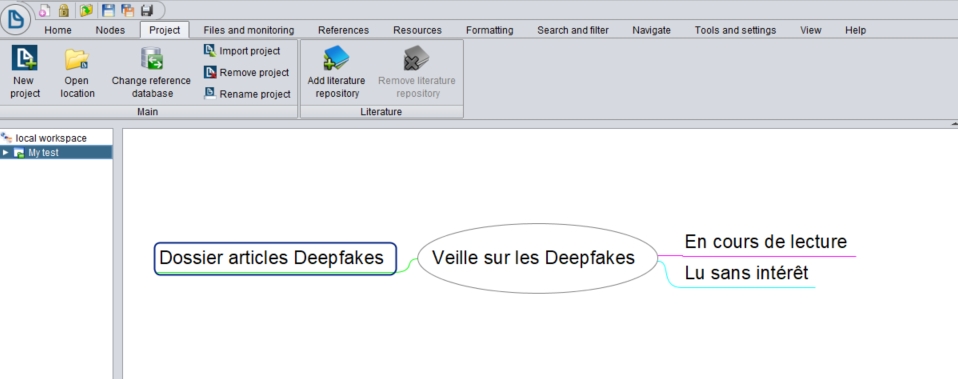Select the local workspace root

point(51,138)
